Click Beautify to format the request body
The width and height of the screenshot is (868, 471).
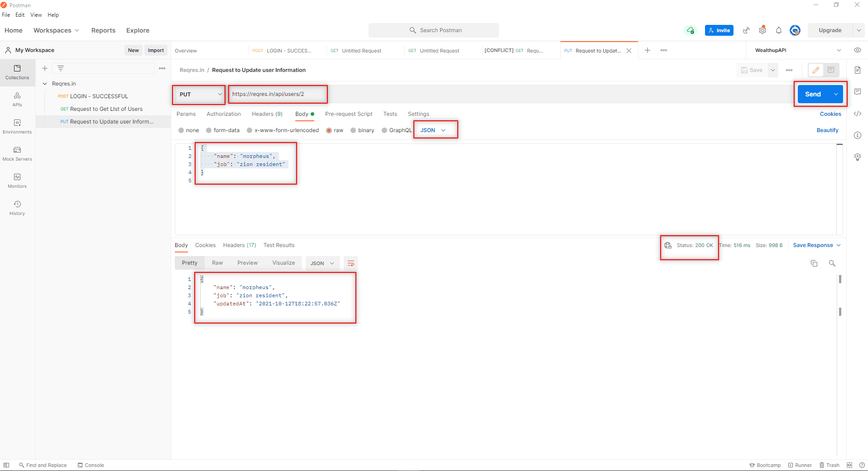[x=827, y=130]
